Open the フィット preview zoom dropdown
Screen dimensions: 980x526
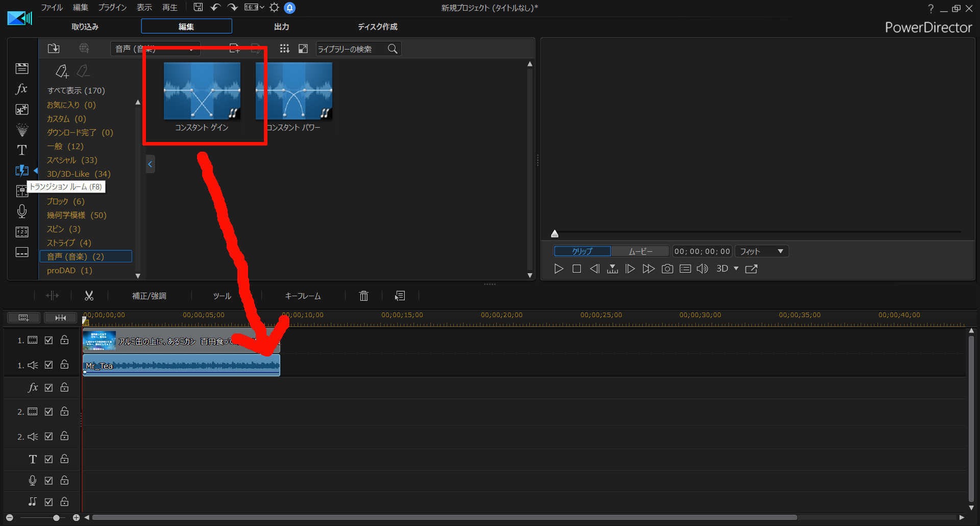[761, 251]
